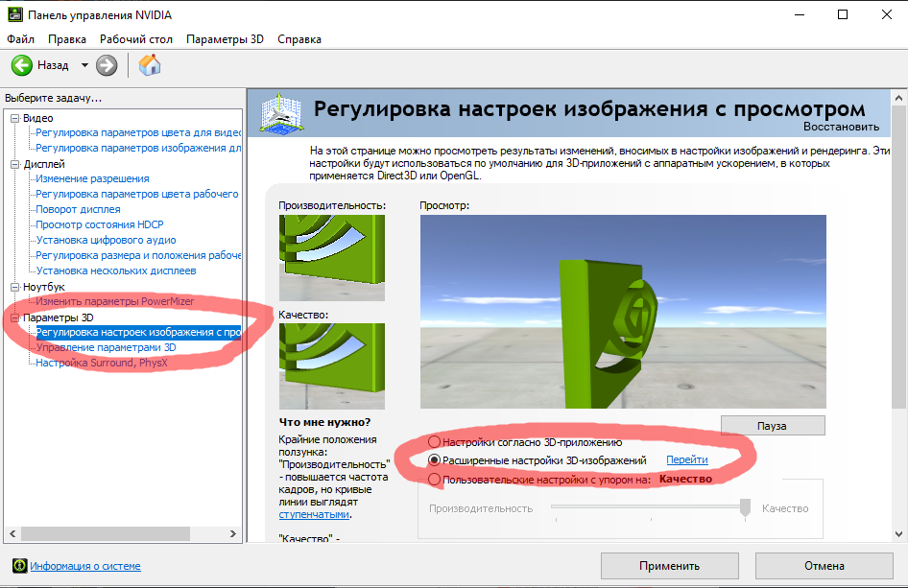The image size is (908, 588).
Task: Open the Файл menu
Action: pos(20,39)
